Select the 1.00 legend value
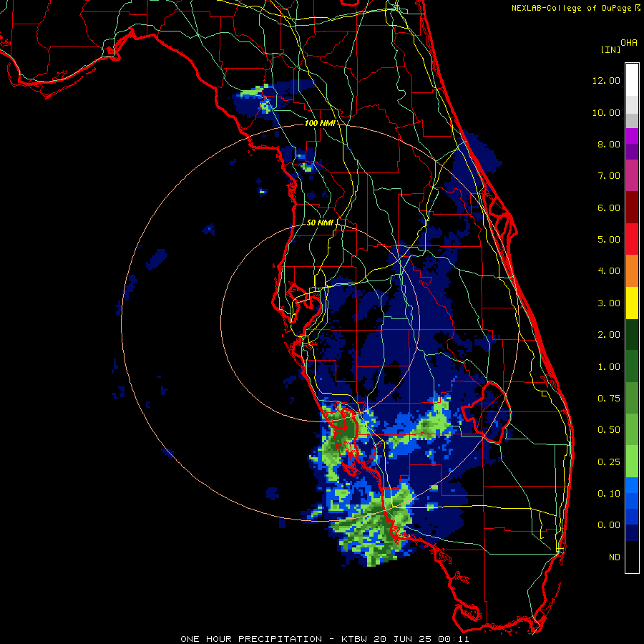The height and width of the screenshot is (644, 644). (609, 367)
